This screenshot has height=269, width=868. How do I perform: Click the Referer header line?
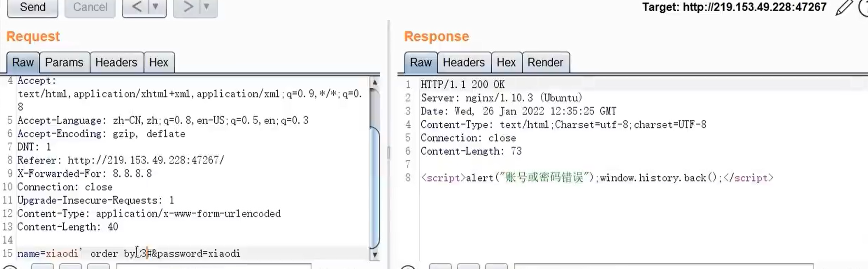coord(121,160)
